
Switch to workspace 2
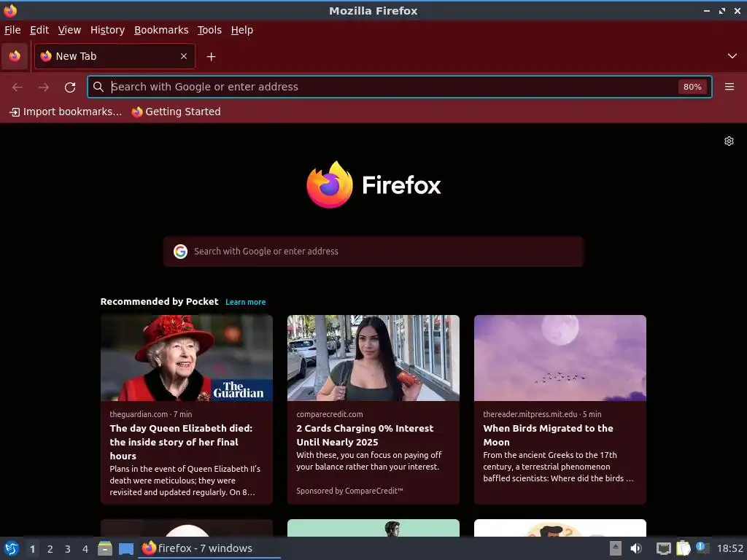50,549
